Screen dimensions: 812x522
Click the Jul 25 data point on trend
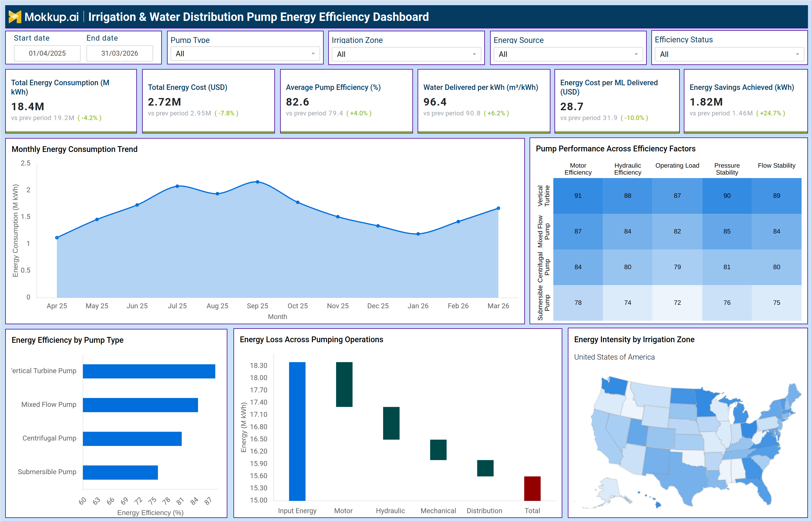click(x=177, y=186)
